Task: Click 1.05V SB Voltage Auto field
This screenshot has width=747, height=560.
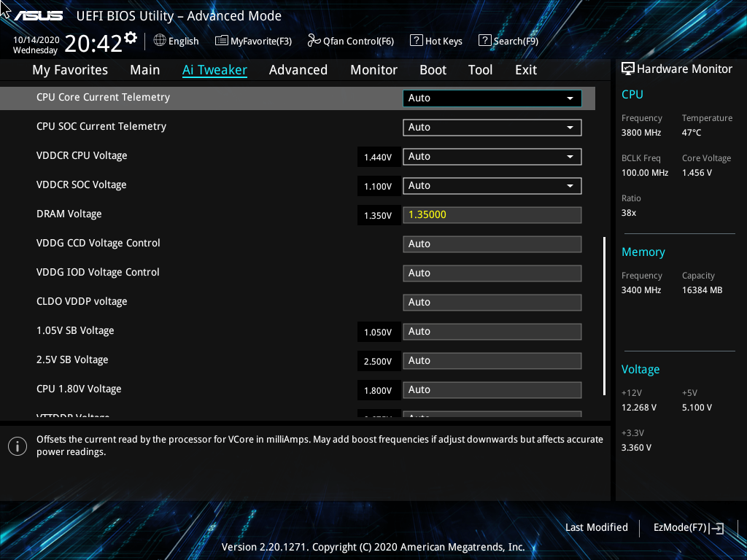Action: pyautogui.click(x=492, y=332)
